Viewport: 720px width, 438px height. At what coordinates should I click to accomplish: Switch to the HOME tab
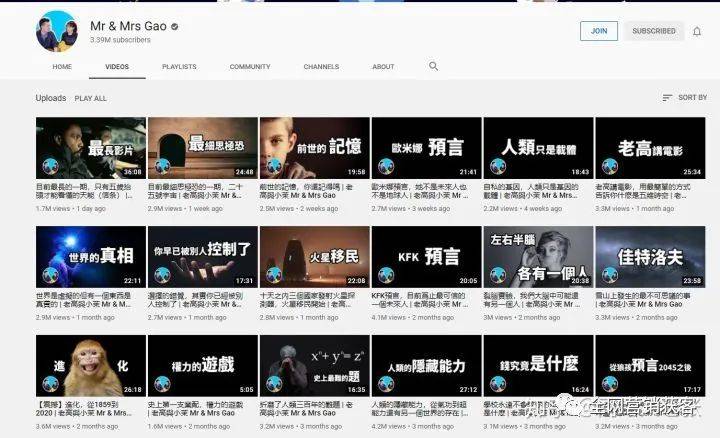[62, 67]
